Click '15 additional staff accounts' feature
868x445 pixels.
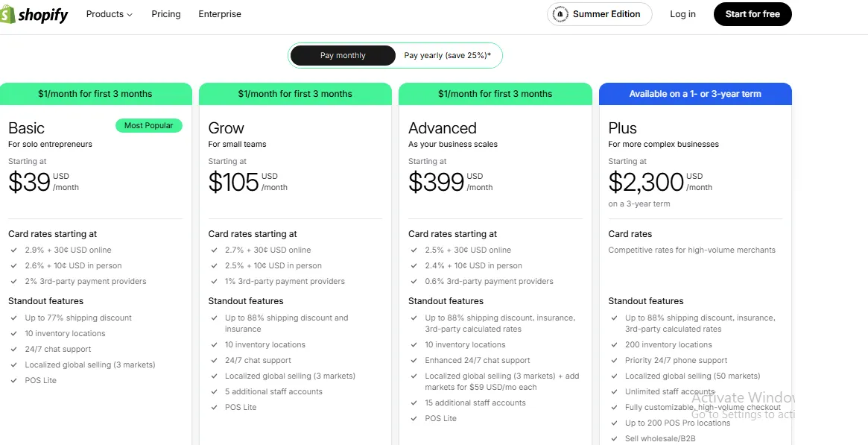pyautogui.click(x=475, y=403)
